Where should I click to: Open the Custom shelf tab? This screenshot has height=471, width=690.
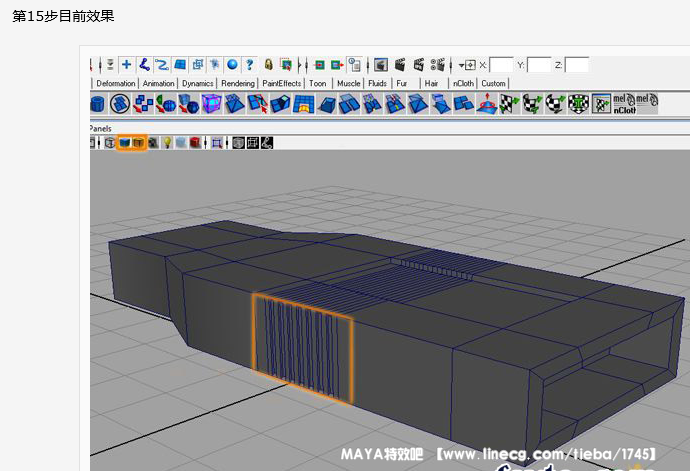[493, 84]
